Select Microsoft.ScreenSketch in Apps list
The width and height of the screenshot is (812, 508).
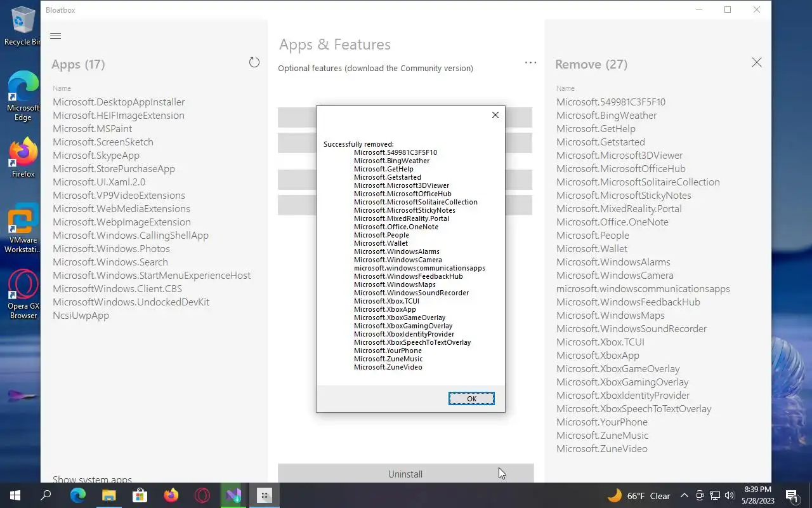(103, 142)
